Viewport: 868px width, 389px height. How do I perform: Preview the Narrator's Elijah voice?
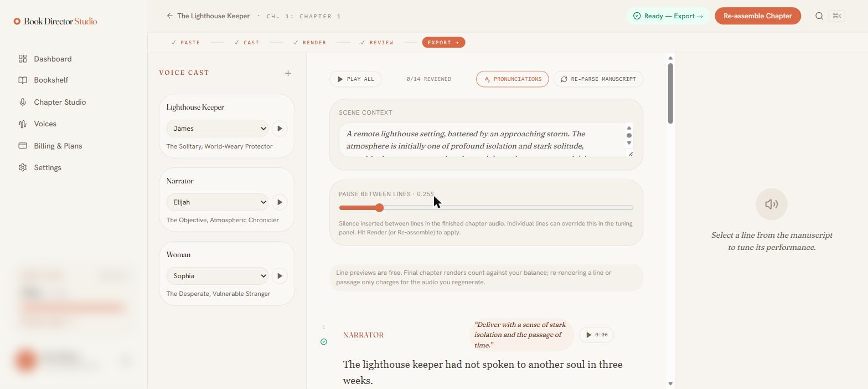[280, 202]
